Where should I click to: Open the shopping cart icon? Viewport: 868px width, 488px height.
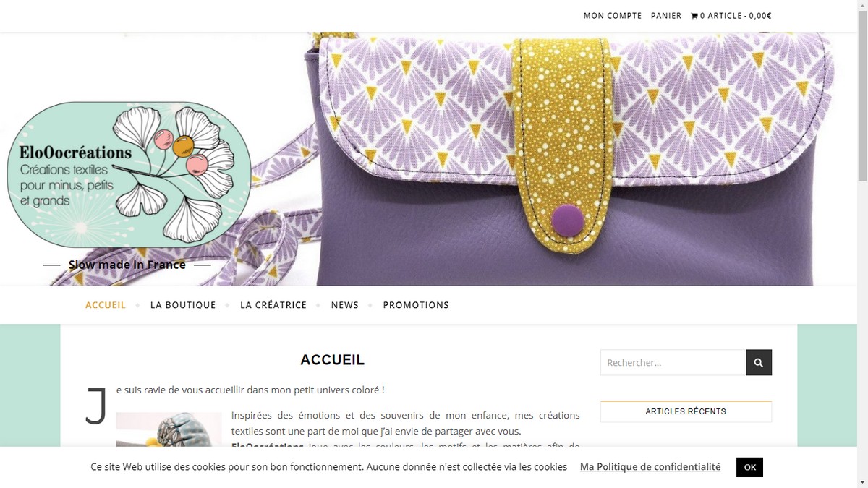pyautogui.click(x=694, y=16)
